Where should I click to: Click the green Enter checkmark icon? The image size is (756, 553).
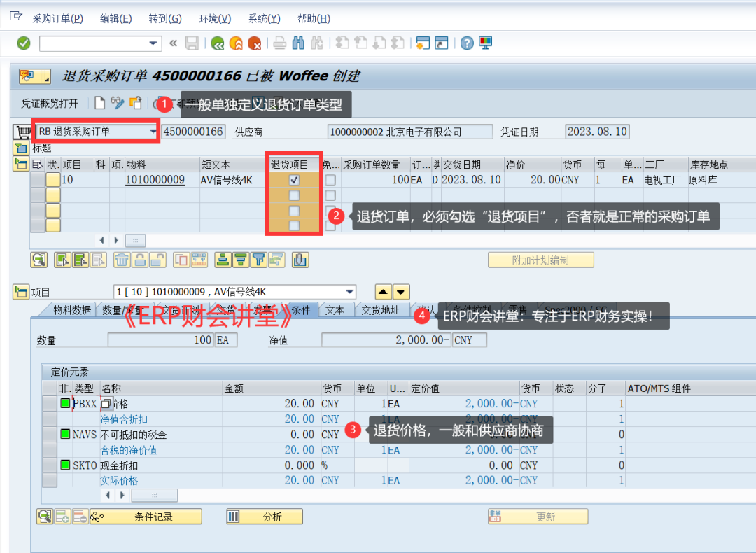[x=24, y=43]
